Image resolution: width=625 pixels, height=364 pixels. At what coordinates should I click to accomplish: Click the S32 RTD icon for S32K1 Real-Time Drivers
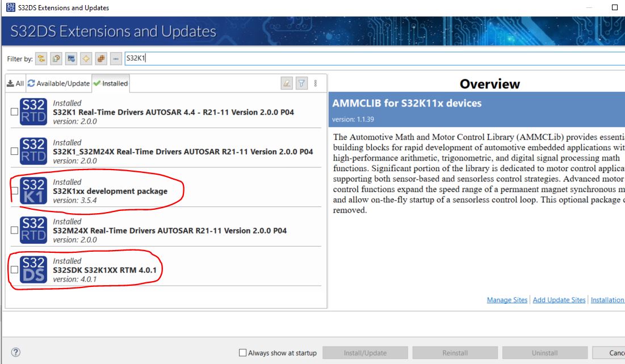click(x=32, y=111)
